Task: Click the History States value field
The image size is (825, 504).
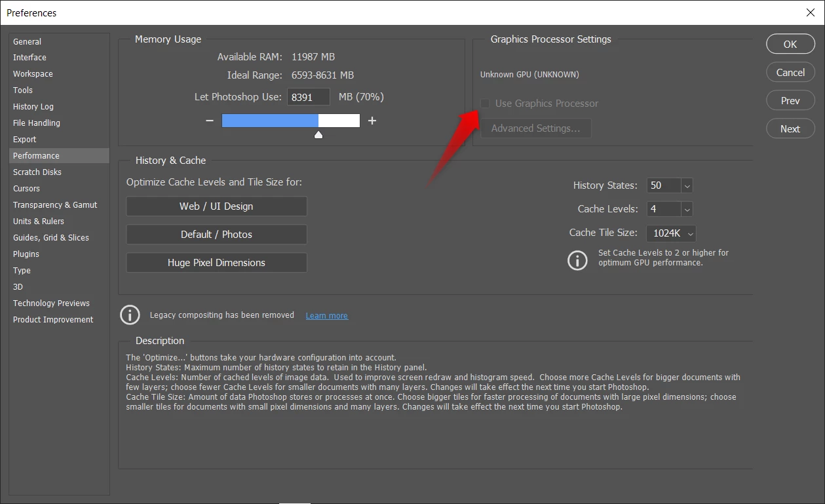Action: pos(664,185)
